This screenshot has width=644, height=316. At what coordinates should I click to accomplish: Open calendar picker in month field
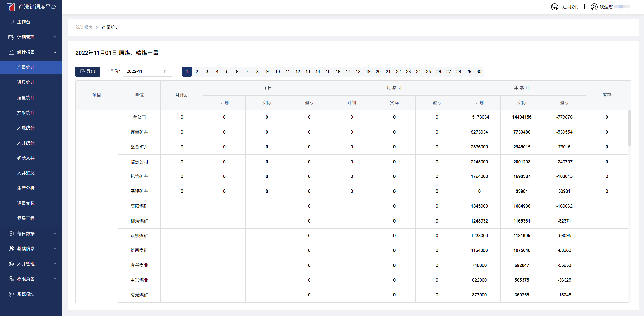tap(166, 72)
